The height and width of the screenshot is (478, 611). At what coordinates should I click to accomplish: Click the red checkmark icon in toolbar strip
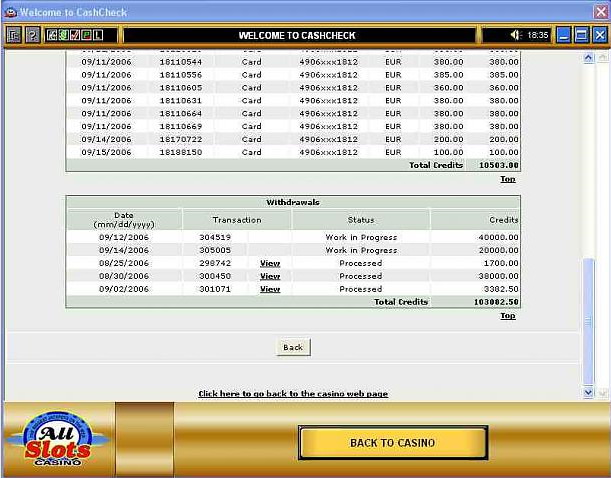point(75,35)
